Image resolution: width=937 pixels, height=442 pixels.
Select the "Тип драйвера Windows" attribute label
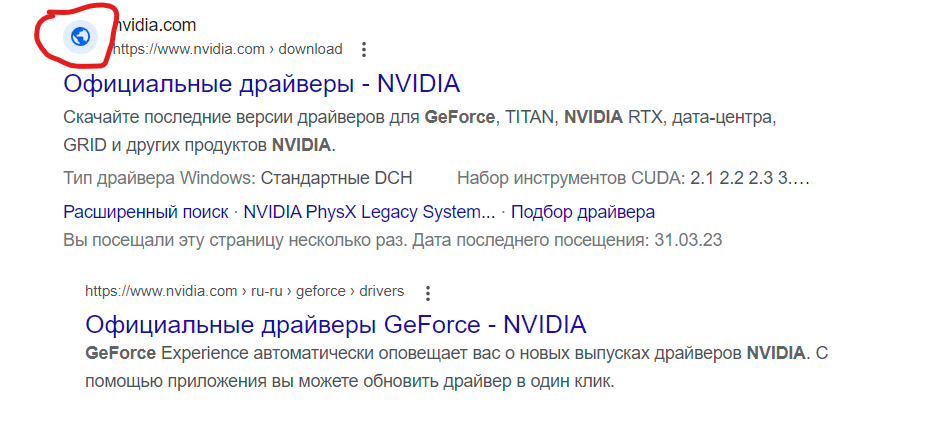(x=158, y=179)
